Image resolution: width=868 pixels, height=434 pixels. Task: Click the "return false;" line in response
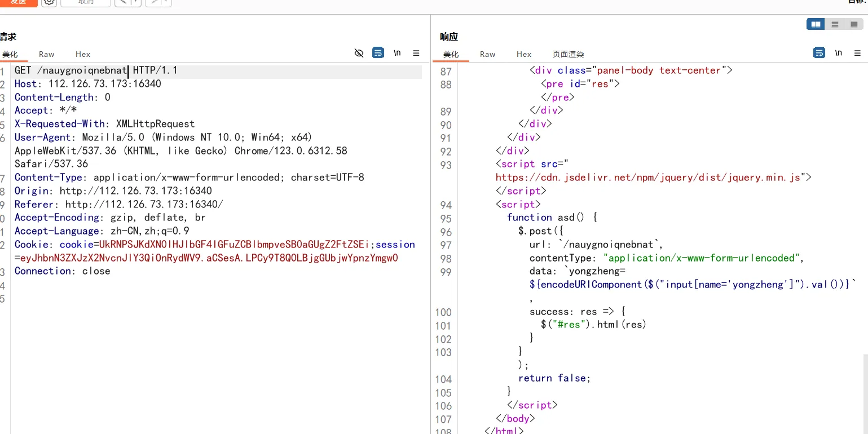(554, 378)
